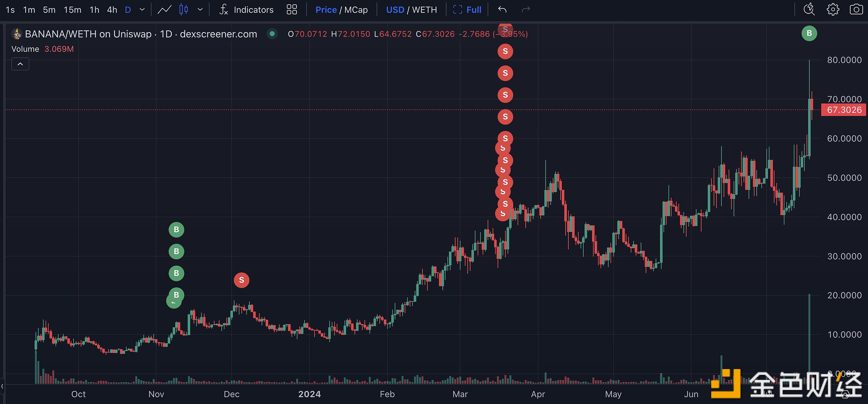Click the current price label 67.3026

pos(844,110)
